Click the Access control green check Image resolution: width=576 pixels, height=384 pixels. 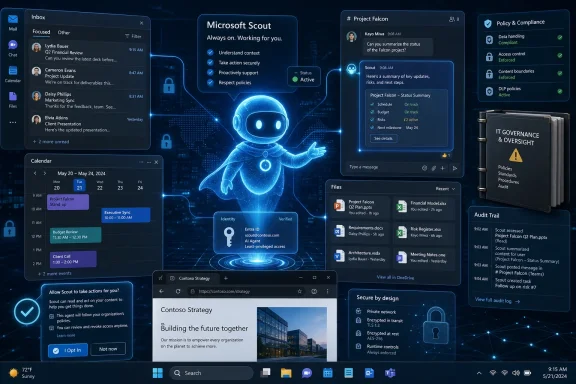pos(560,55)
